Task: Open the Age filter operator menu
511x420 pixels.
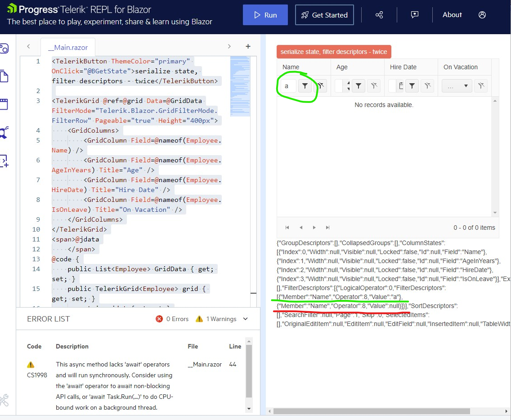Action: coord(359,86)
